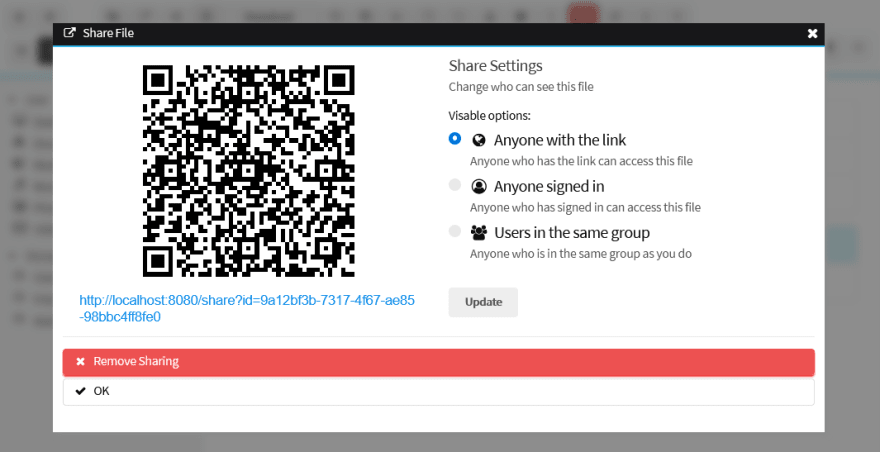Click the globe icon beside Anyone with the link
This screenshot has height=452, width=880.
pos(478,140)
